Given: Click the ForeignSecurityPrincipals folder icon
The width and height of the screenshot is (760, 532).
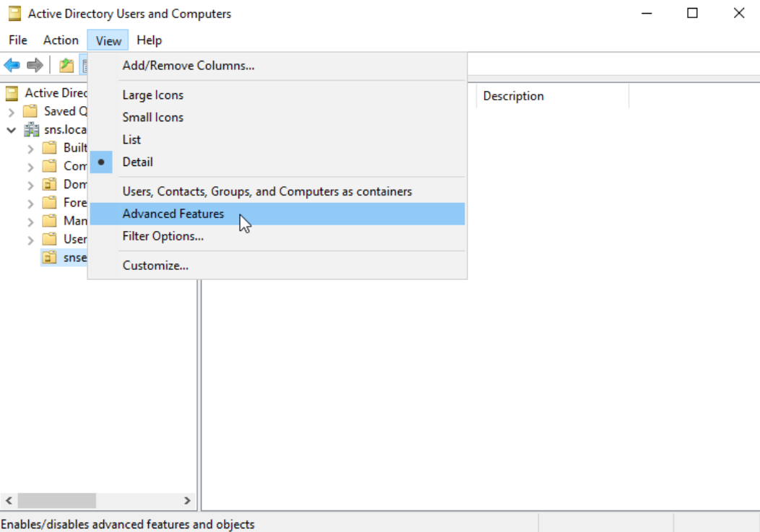Looking at the screenshot, I should [x=49, y=203].
